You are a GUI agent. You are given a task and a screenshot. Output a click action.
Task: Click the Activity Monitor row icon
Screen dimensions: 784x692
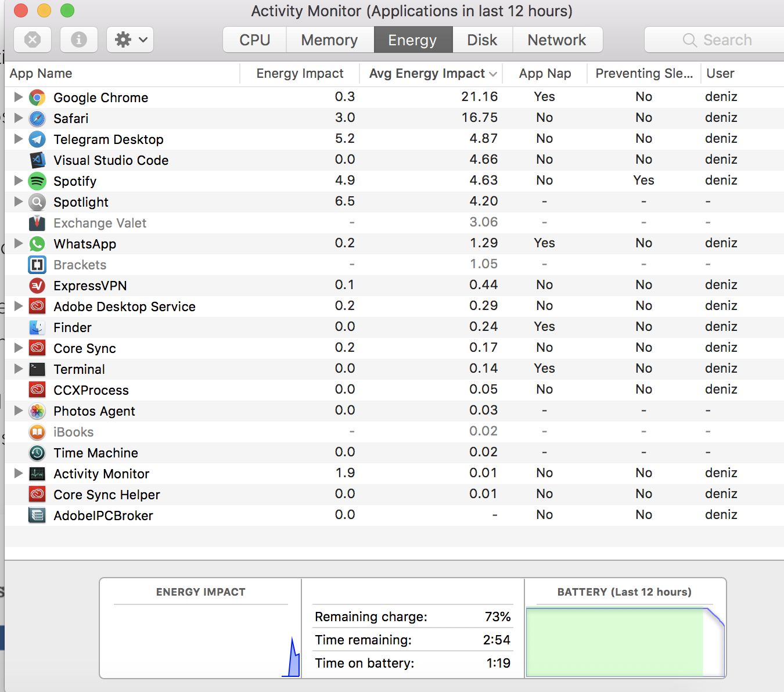point(37,474)
